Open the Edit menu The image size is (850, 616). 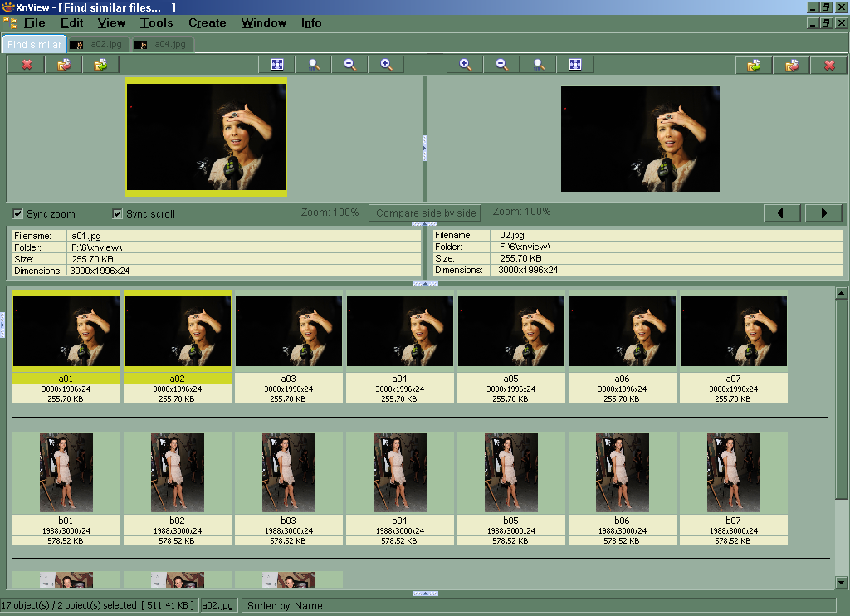point(71,22)
